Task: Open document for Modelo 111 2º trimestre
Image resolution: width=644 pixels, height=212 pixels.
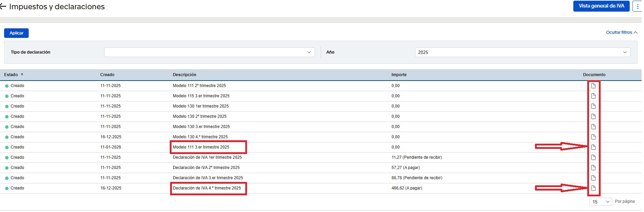Action: tap(593, 86)
